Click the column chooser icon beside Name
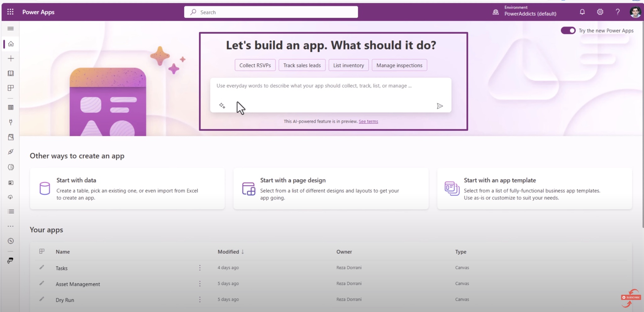 click(42, 251)
